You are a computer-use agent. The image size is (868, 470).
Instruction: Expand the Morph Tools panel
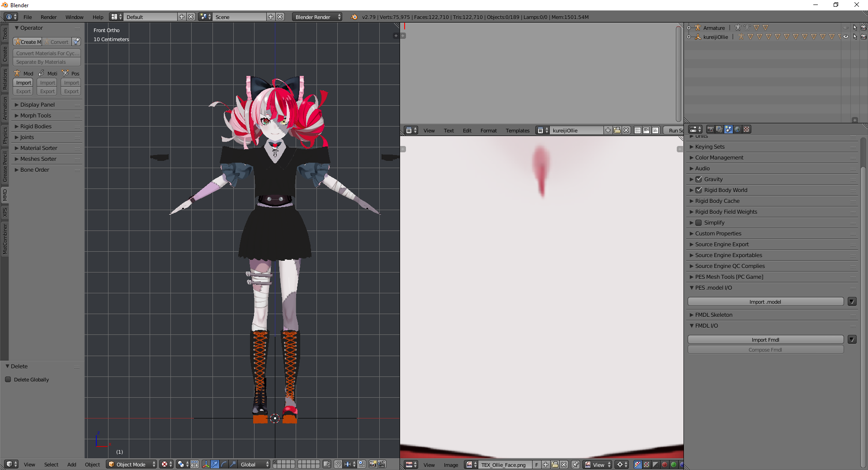pos(36,116)
